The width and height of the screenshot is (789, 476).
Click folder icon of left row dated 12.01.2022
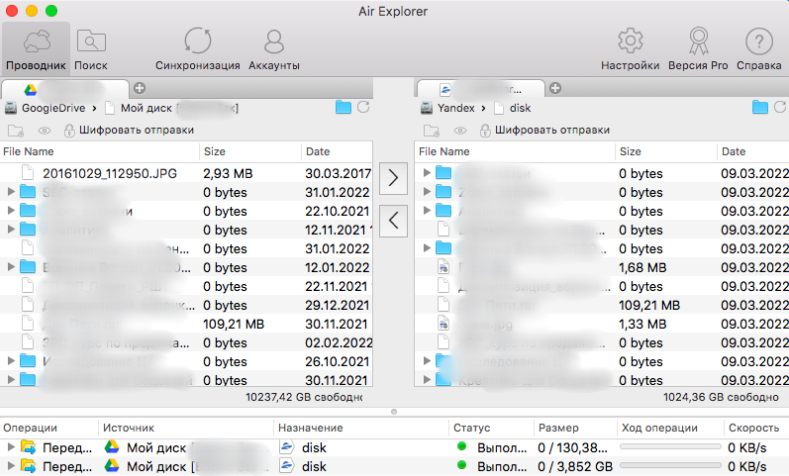[28, 267]
